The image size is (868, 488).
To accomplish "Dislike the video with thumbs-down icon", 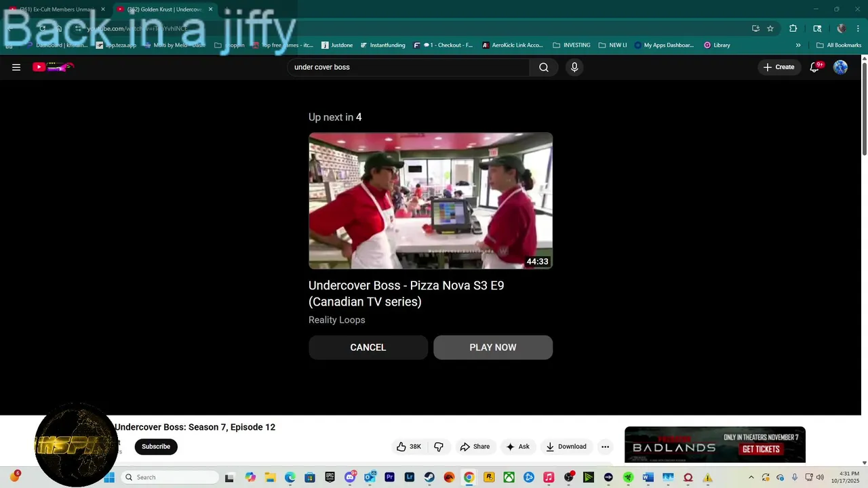I will pyautogui.click(x=439, y=447).
